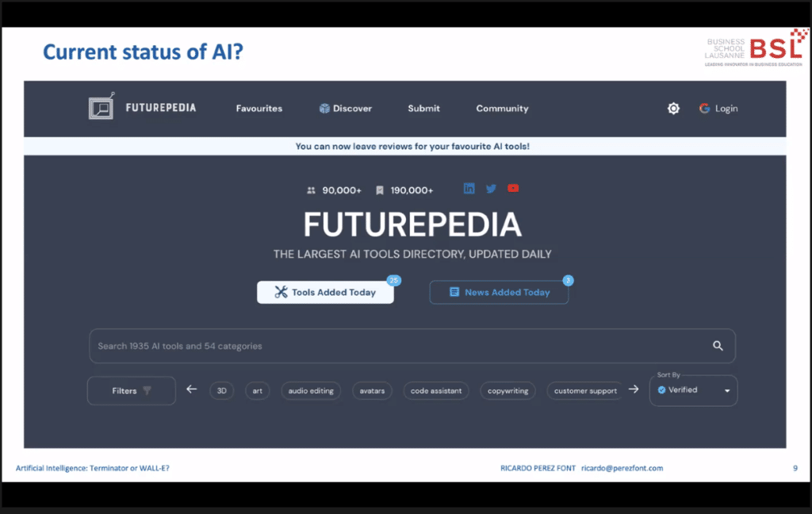Viewport: 812px width, 514px height.
Task: Click the search magnifier icon
Action: (718, 346)
